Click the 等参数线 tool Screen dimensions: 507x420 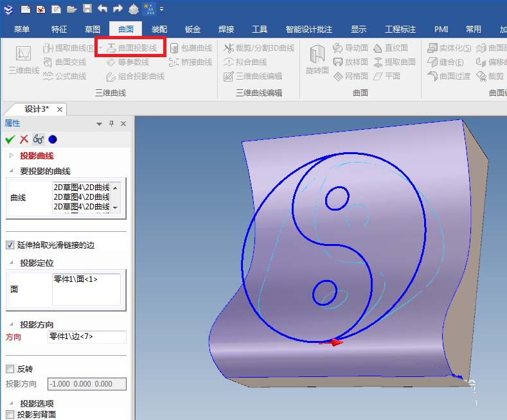pyautogui.click(x=128, y=62)
